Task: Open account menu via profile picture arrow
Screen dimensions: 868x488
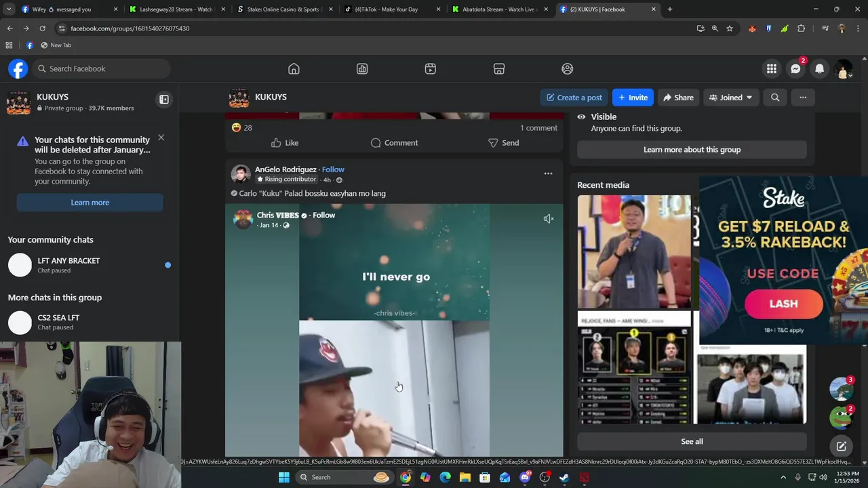Action: tap(844, 68)
